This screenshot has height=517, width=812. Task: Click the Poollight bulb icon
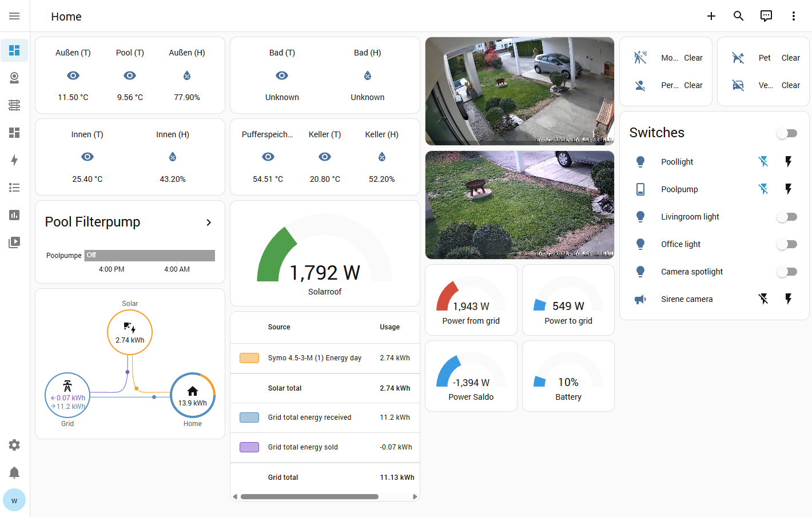640,162
